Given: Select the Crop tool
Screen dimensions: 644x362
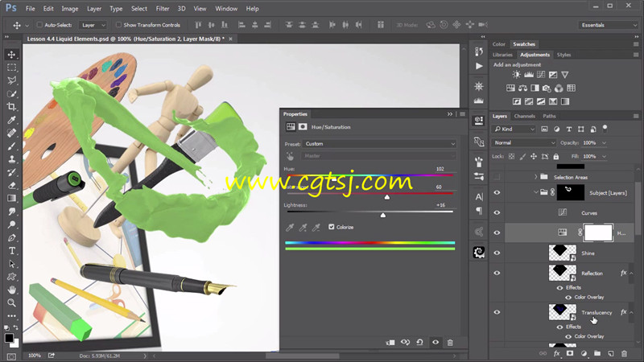Looking at the screenshot, I should [x=11, y=107].
